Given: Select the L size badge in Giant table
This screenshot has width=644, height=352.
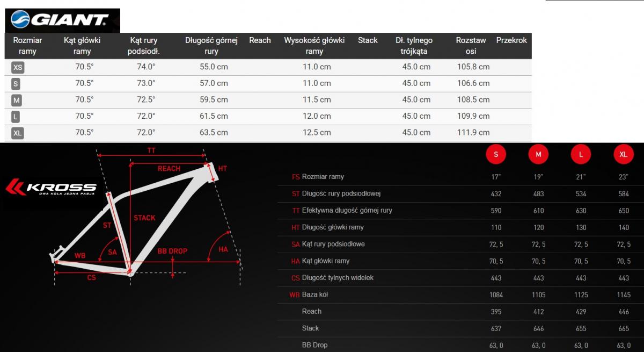Looking at the screenshot, I should click(16, 117).
